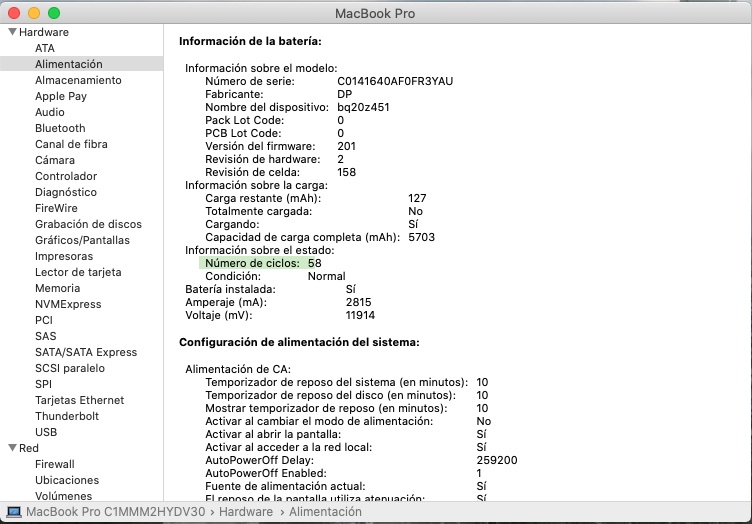
Task: Show Gráficos/Pantallas information
Action: [x=82, y=240]
